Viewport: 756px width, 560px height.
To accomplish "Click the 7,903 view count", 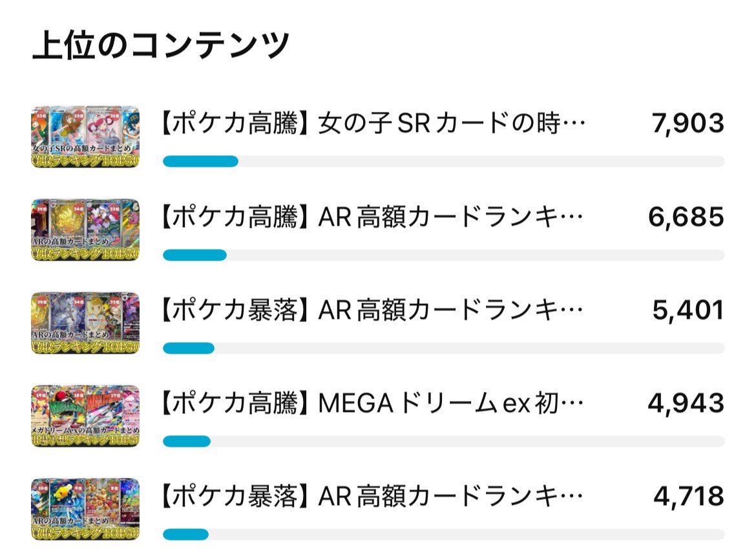I will click(688, 124).
